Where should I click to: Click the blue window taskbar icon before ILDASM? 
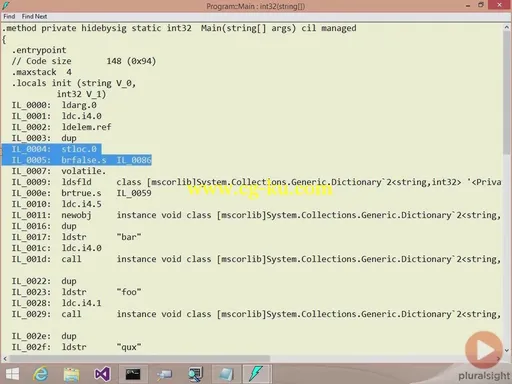coord(226,374)
